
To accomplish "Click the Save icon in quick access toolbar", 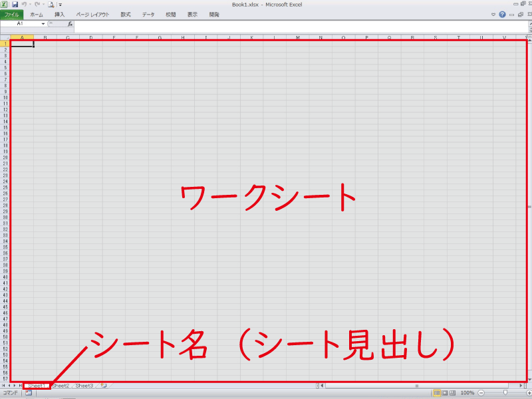I will 15,4.
